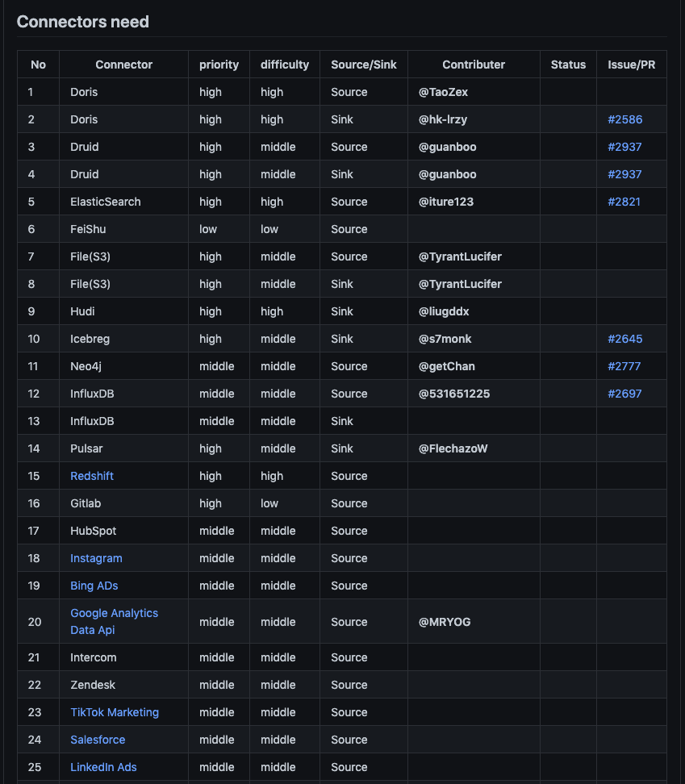The height and width of the screenshot is (784, 685).
Task: Click the Instagram connector link
Action: 96,558
